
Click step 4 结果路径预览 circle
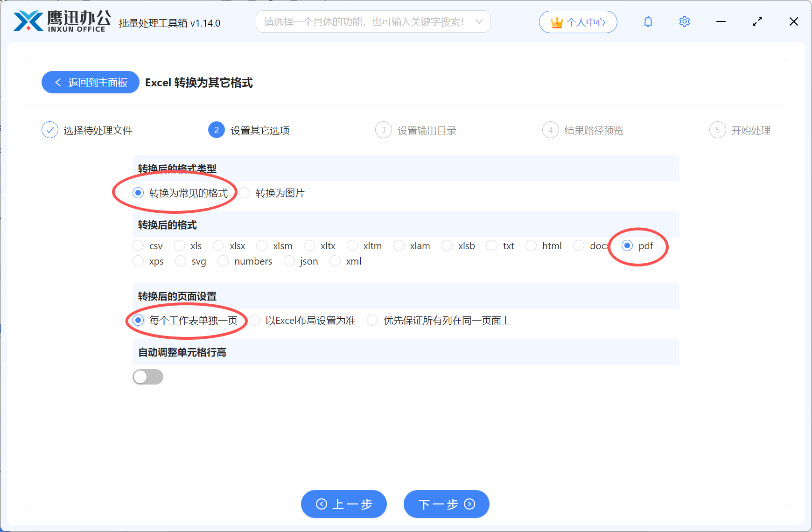550,130
